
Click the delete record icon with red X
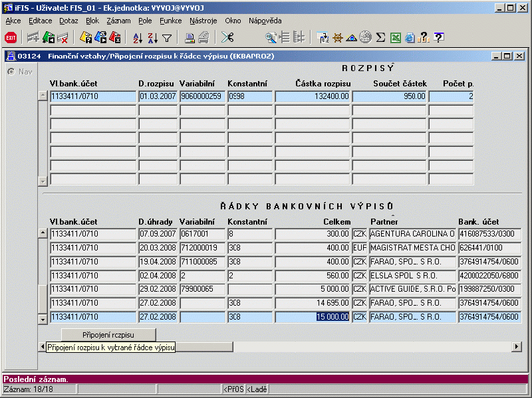point(63,38)
